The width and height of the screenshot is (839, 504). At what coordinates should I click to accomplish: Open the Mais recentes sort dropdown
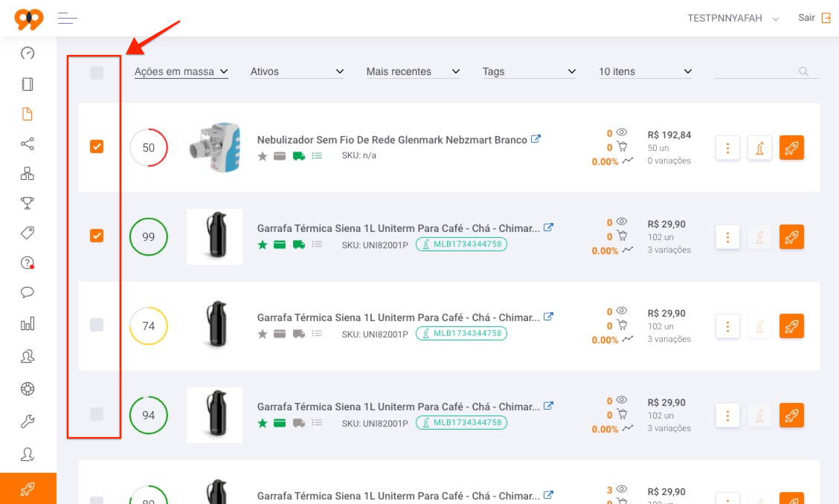(413, 71)
